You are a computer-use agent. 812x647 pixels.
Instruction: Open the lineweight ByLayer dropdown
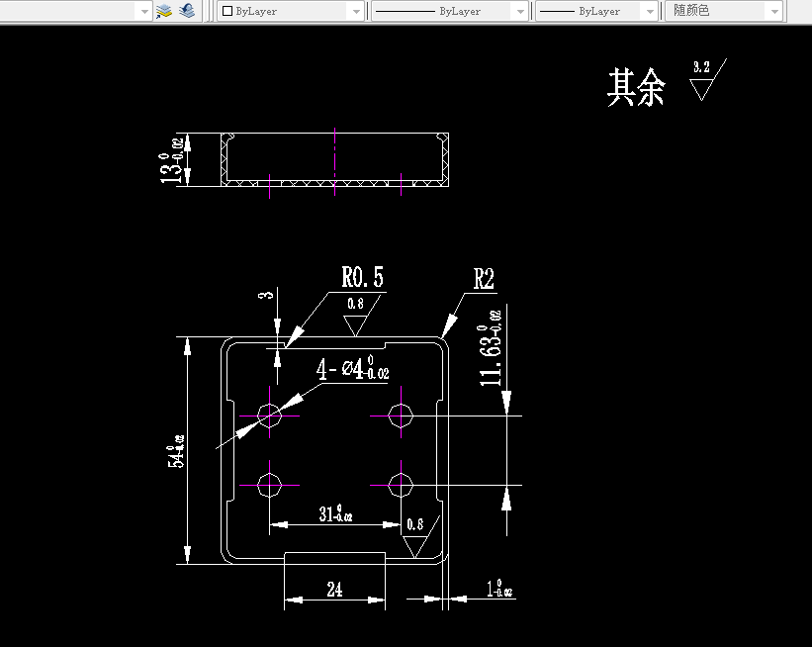pyautogui.click(x=648, y=11)
